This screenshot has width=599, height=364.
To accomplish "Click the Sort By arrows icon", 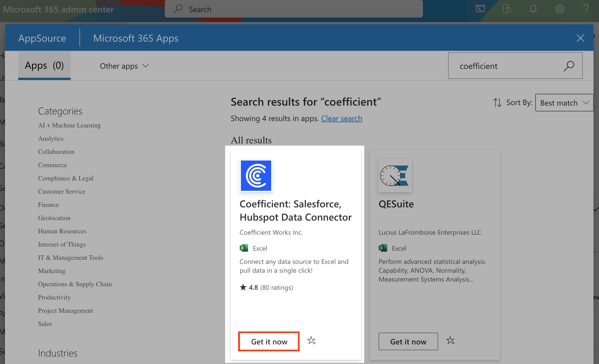I will click(x=497, y=103).
